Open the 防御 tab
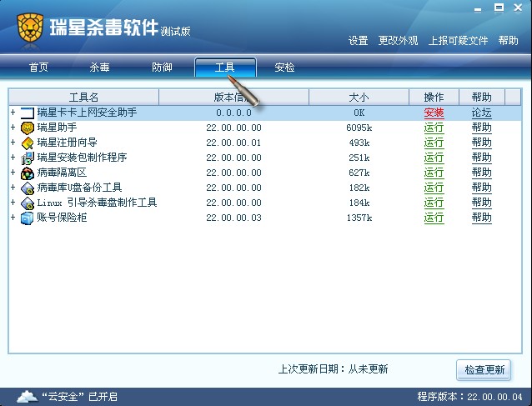The height and width of the screenshot is (406, 532). pyautogui.click(x=162, y=68)
